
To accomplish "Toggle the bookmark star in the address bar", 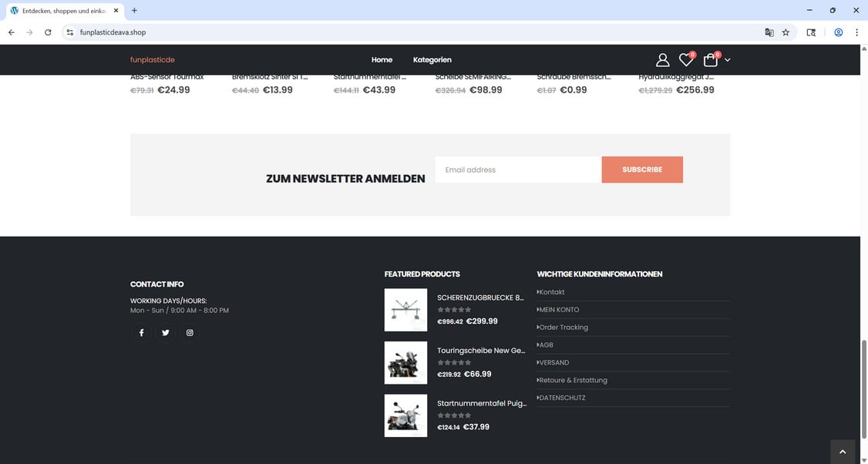I will (x=785, y=32).
